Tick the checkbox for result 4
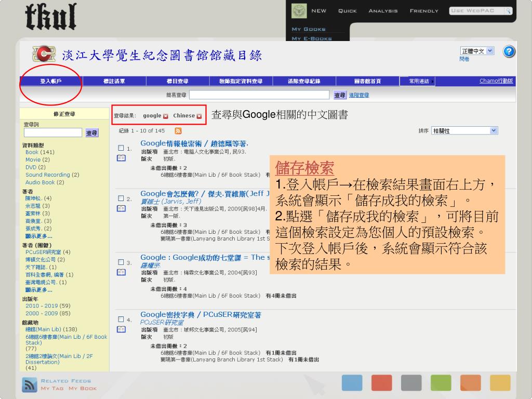Viewport: 532px width, 399px height. click(x=121, y=319)
